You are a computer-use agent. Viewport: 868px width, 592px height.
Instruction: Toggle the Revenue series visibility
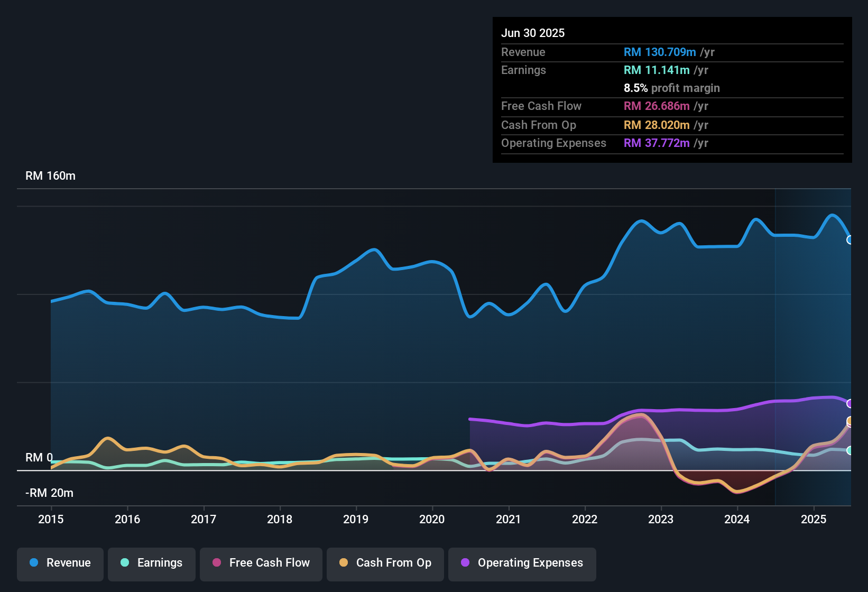click(x=60, y=563)
